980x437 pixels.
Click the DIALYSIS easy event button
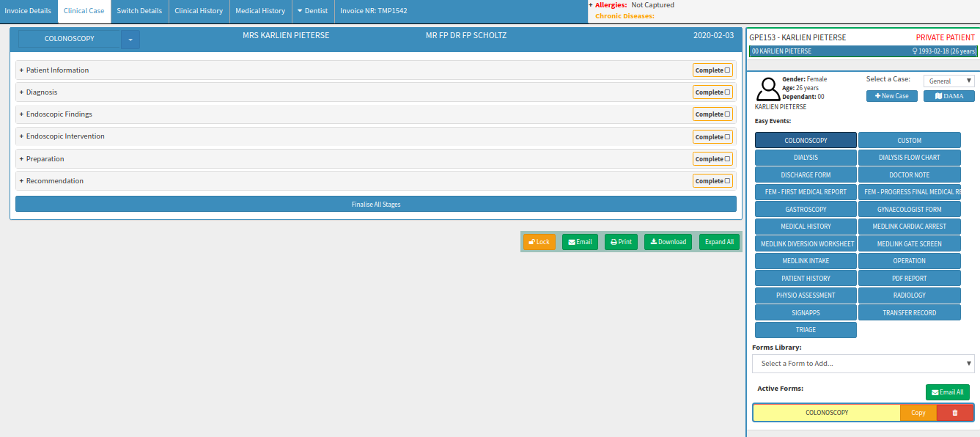[x=806, y=158]
